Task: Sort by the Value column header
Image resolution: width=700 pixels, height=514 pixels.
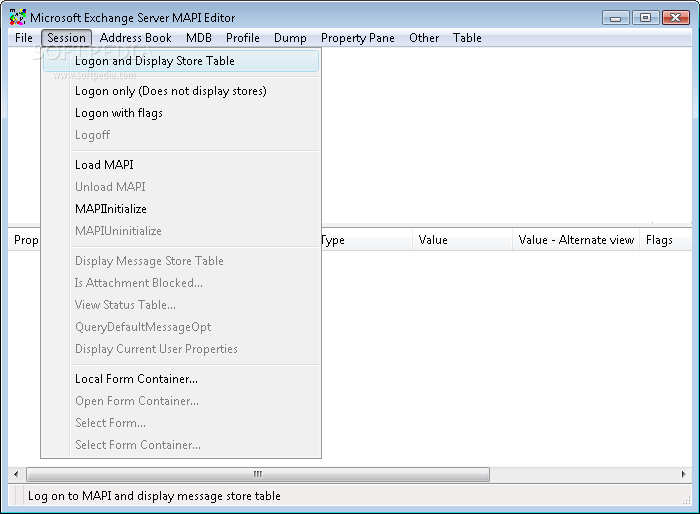Action: pyautogui.click(x=462, y=240)
